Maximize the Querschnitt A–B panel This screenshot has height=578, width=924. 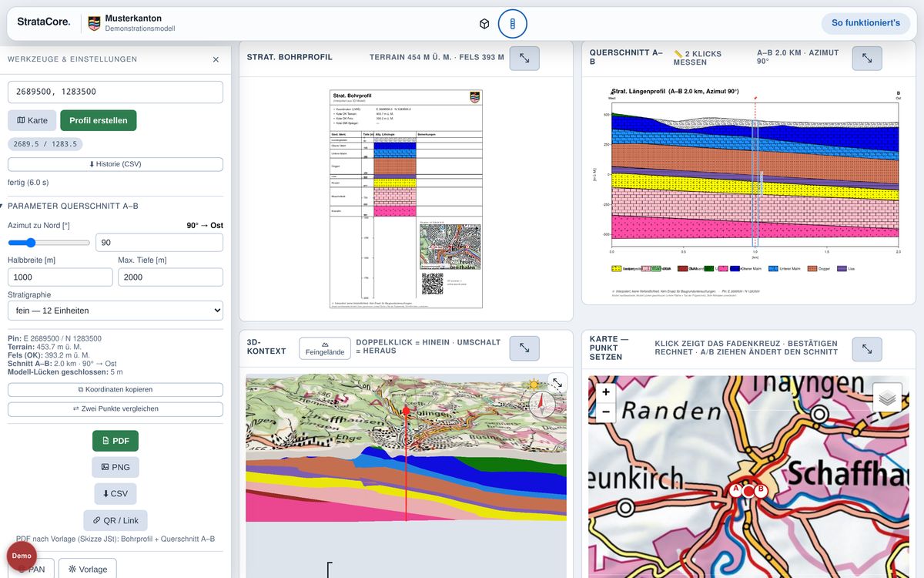tap(867, 59)
